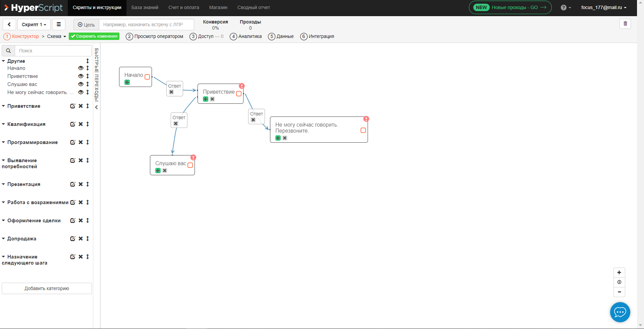Viewport: 644px width, 329px height.
Task: Delete Ответ link leading to Слушаю вас
Action: click(x=176, y=124)
